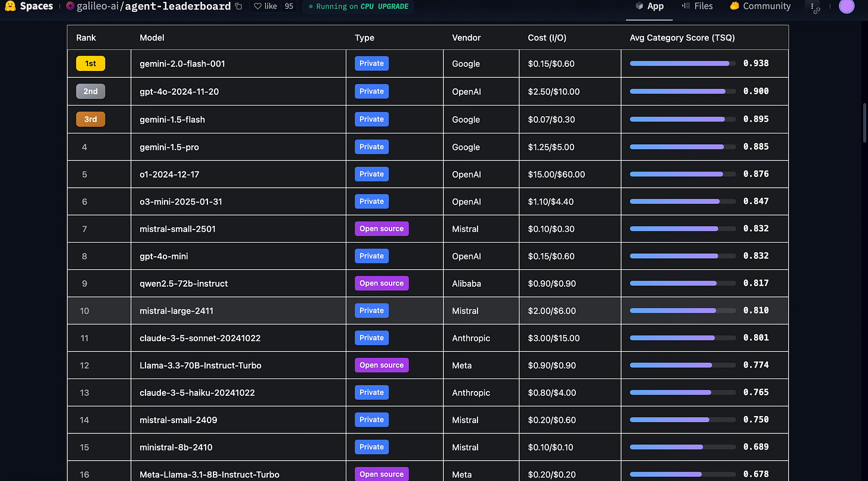The height and width of the screenshot is (481, 868).
Task: Select the mistral-small-2409 model name
Action: (x=178, y=420)
